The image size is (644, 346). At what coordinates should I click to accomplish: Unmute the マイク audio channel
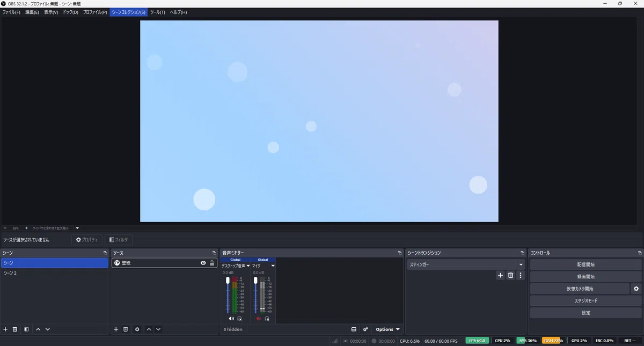point(259,319)
